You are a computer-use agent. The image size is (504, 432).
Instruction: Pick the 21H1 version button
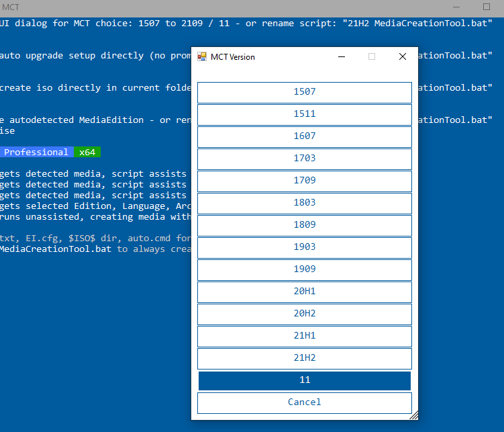coord(305,337)
